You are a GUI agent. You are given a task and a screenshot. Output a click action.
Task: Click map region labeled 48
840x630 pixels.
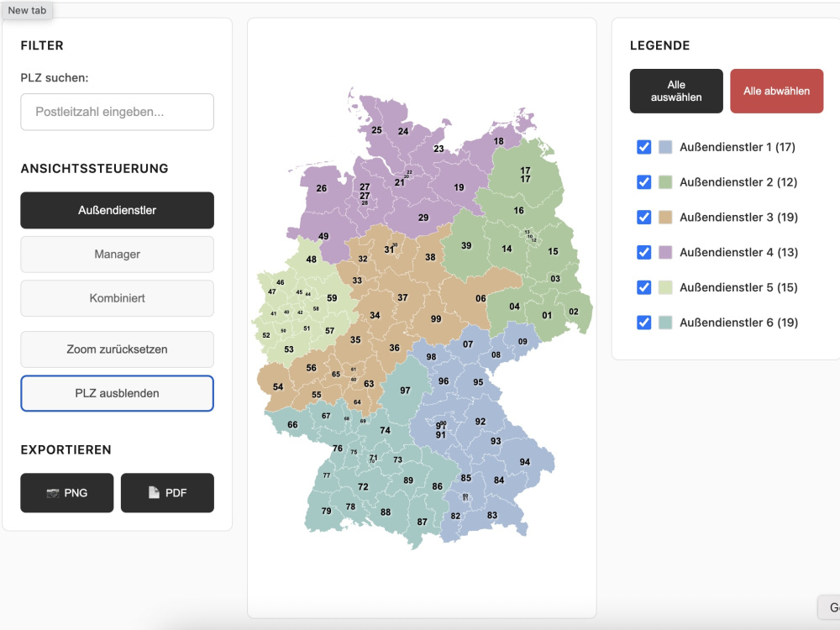[312, 260]
